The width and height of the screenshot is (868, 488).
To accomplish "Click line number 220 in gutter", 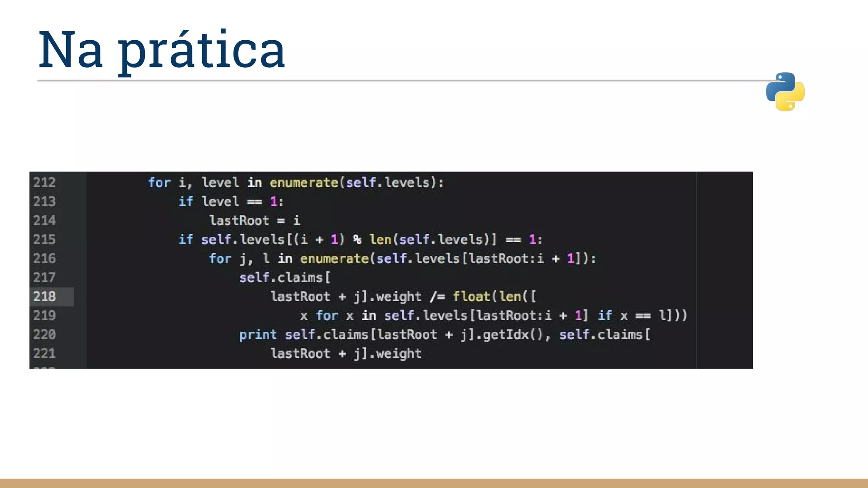I will pyautogui.click(x=45, y=335).
